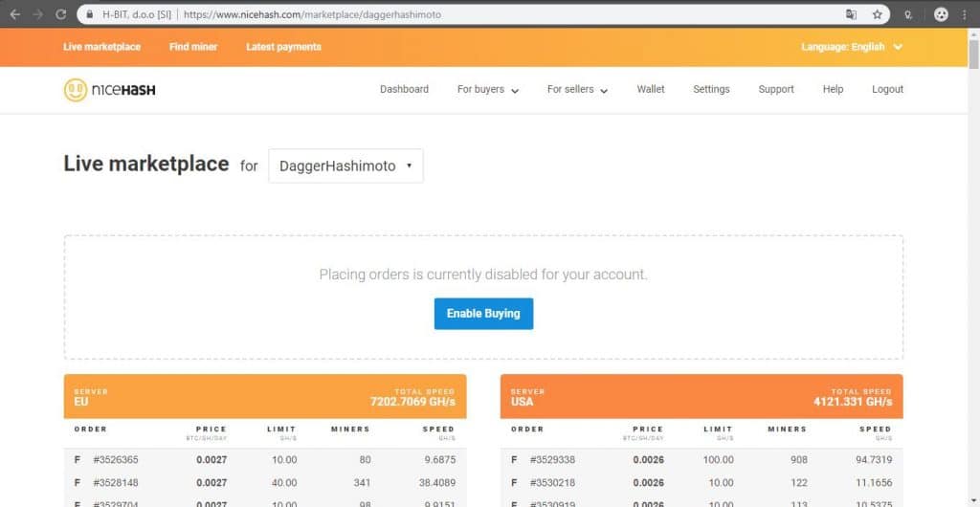Click the browser forward arrow

click(x=37, y=13)
